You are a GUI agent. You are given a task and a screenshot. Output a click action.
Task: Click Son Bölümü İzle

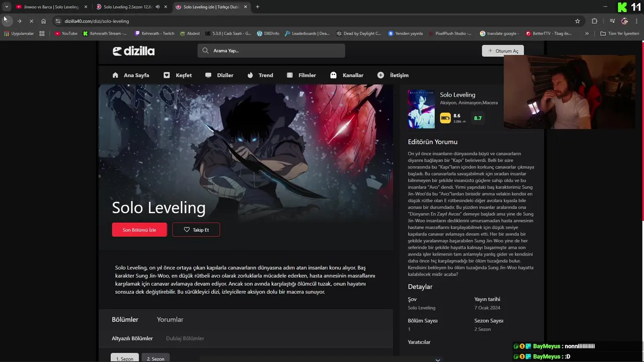pyautogui.click(x=139, y=230)
